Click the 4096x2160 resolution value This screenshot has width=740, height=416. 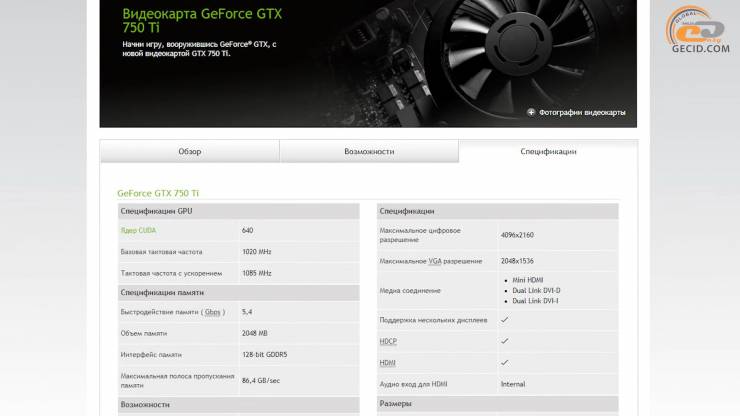click(x=517, y=235)
